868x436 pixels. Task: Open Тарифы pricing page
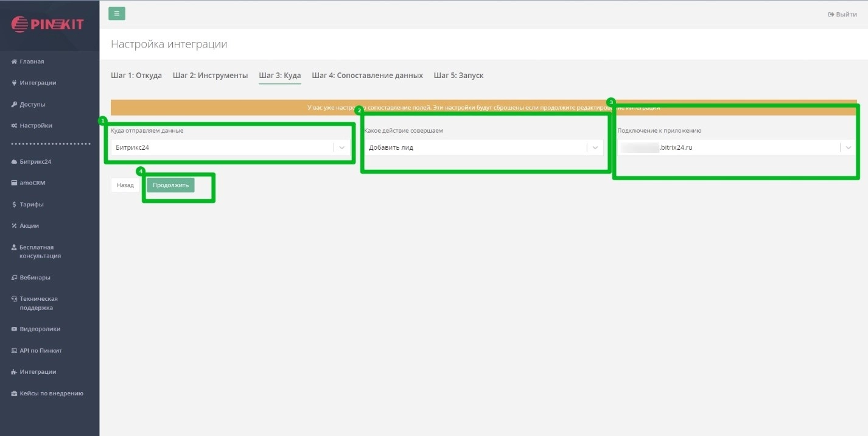click(x=32, y=205)
